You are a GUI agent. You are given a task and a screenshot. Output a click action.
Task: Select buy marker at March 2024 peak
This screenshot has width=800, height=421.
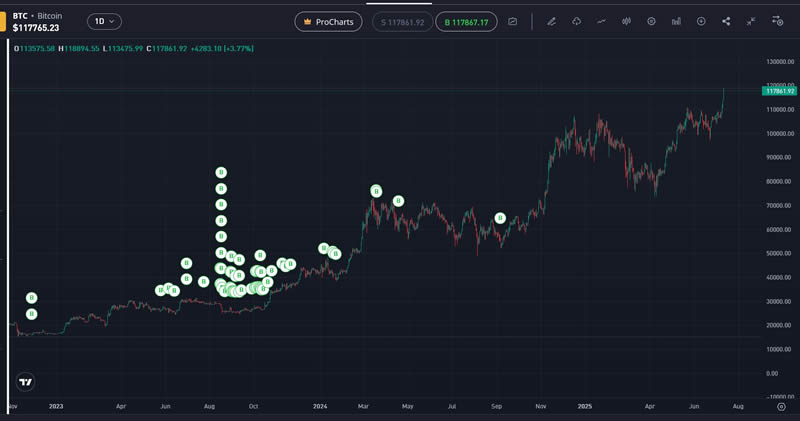pos(376,191)
